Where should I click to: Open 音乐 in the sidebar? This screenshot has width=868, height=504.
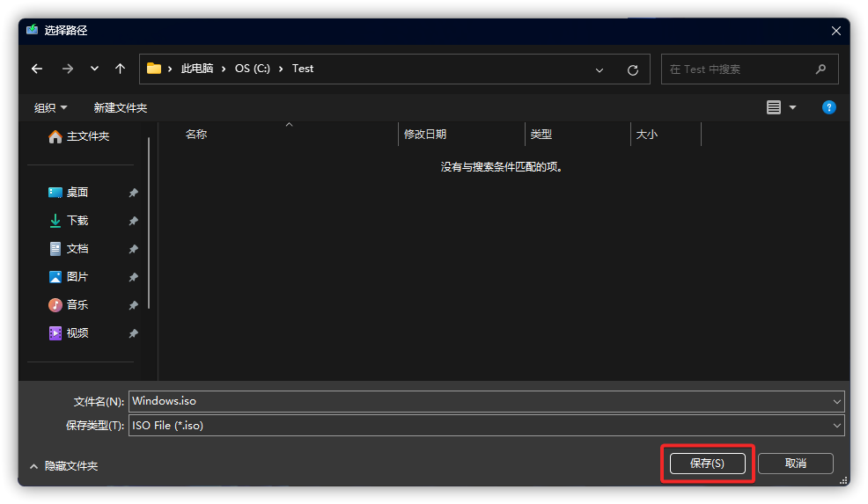(x=69, y=305)
